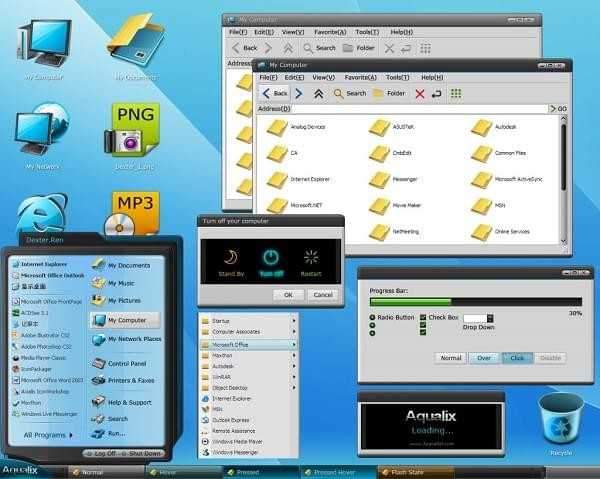Select the radio button labeled Radio Button
600x479 pixels.
371,317
